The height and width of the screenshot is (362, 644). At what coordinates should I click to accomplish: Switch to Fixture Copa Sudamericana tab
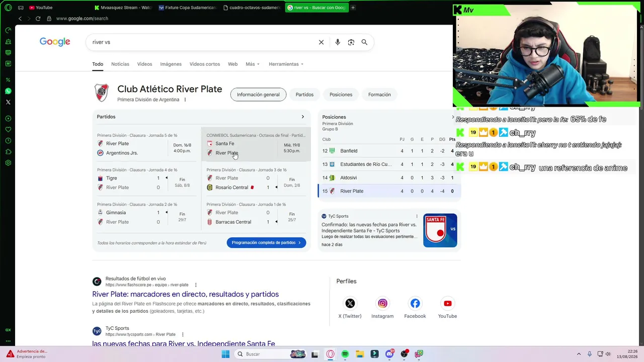coord(187,8)
